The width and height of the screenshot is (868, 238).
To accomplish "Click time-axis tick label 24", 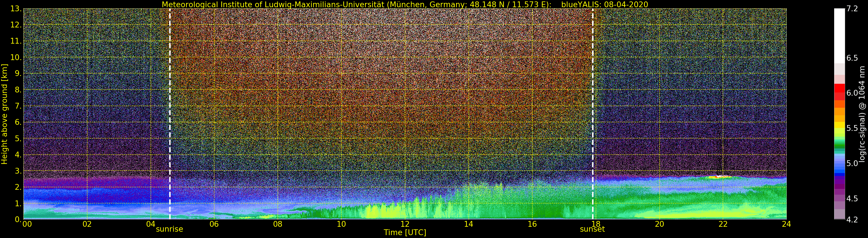I will pos(786,224).
